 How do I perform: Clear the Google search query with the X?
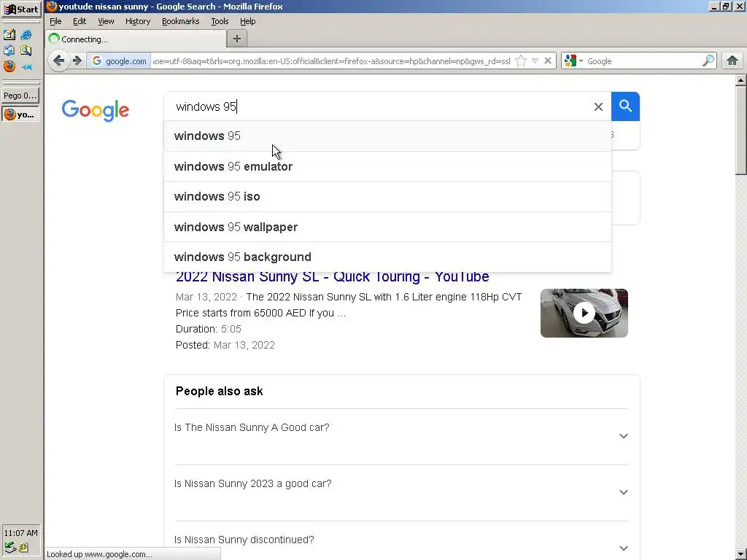(598, 106)
